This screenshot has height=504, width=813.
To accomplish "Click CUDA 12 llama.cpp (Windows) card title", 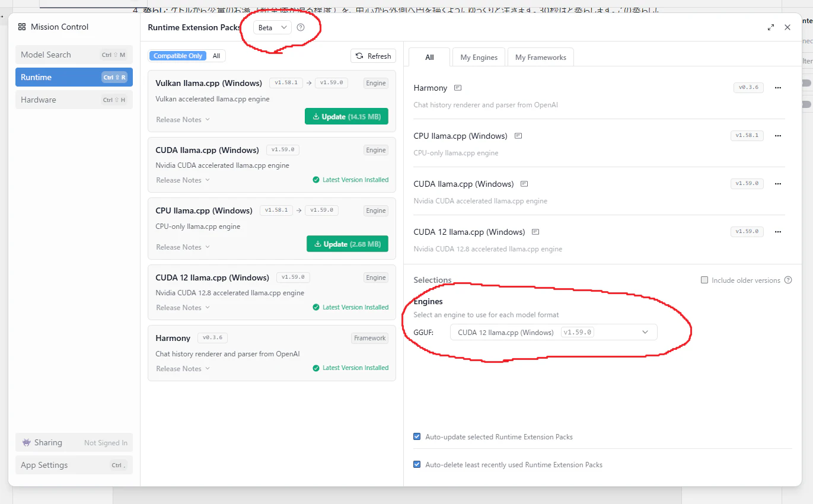I will pyautogui.click(x=212, y=277).
